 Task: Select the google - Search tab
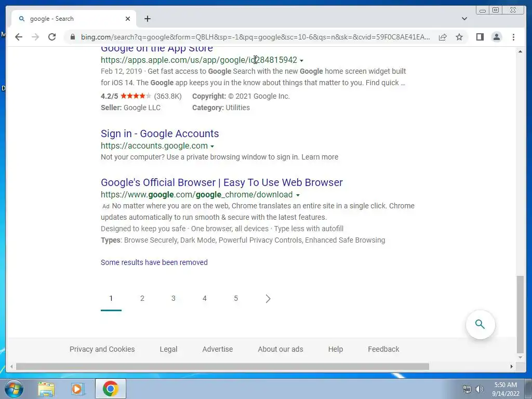(74, 19)
